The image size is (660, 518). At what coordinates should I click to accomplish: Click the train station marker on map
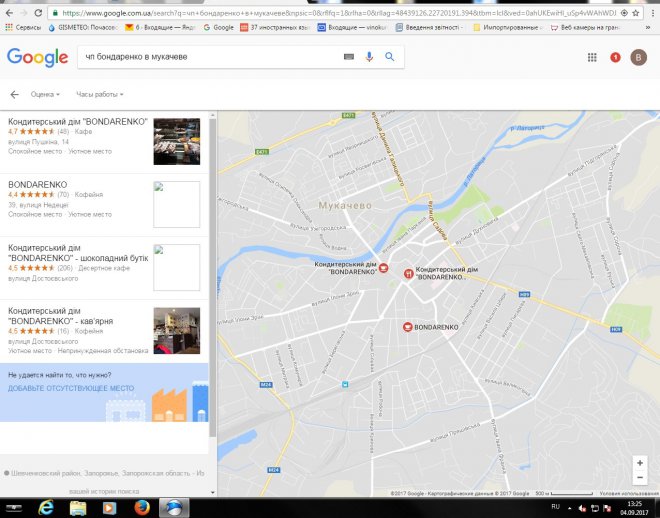(x=345, y=384)
